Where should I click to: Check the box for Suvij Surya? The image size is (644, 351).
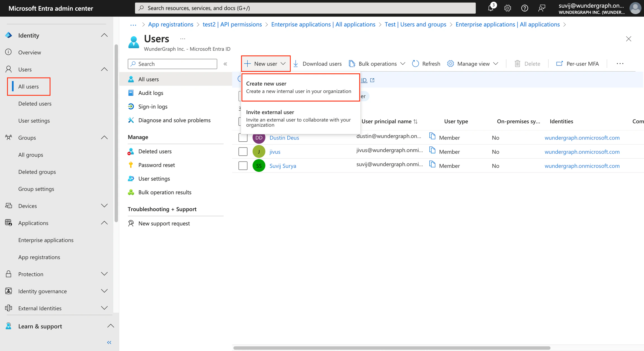[243, 165]
